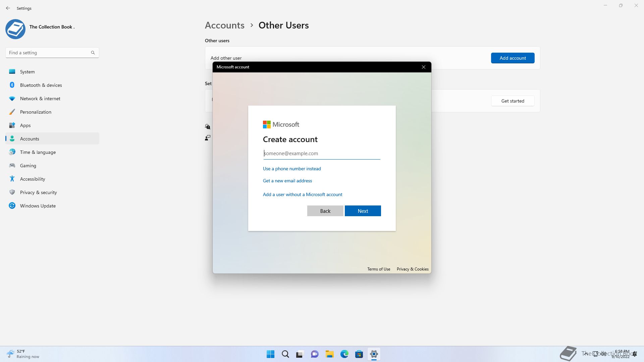Launch Microsoft Edge from the taskbar

(344, 354)
